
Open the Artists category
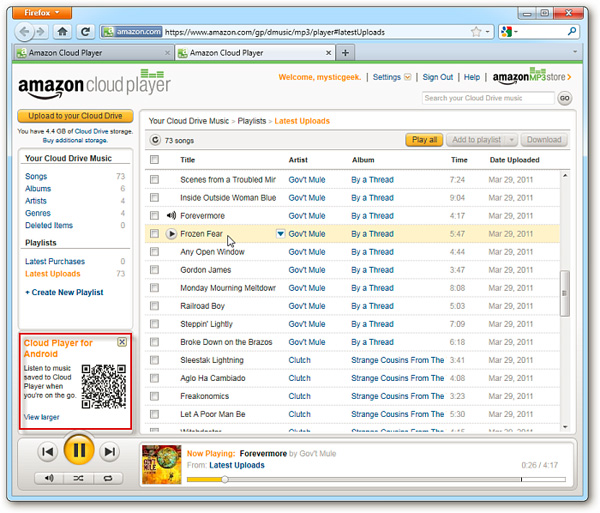36,201
